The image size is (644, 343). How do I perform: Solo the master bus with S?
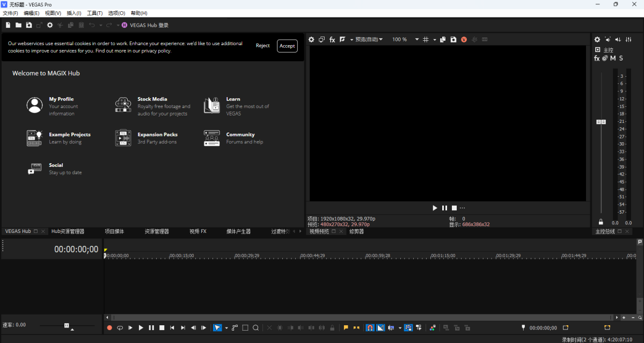tap(621, 58)
